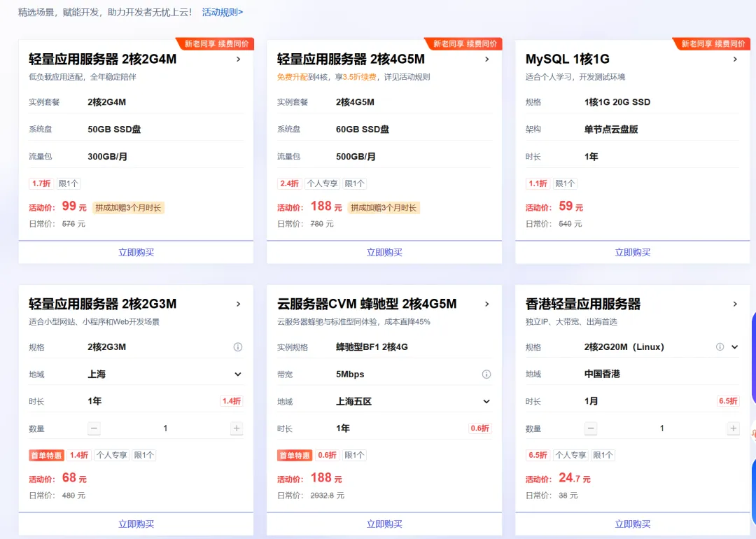The width and height of the screenshot is (756, 539).
Task: Open arrow on MySQL 1核1G card
Action: (735, 59)
